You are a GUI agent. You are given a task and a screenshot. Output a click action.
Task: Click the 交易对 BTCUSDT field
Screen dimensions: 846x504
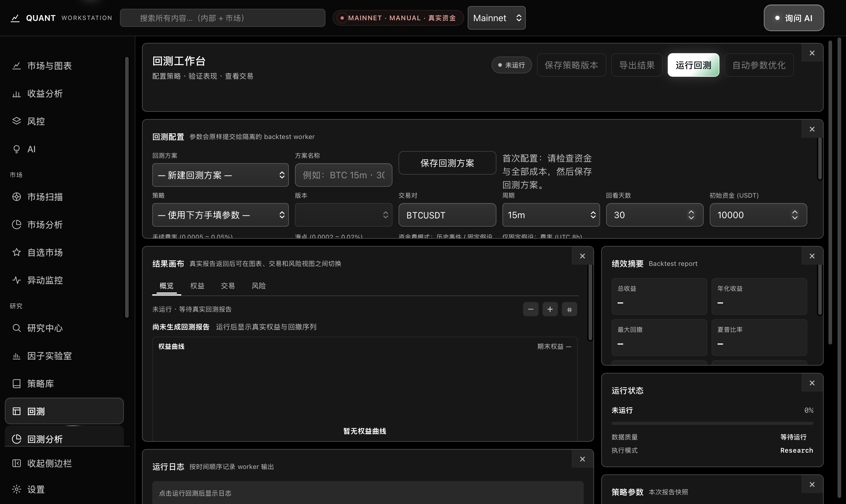pyautogui.click(x=447, y=215)
